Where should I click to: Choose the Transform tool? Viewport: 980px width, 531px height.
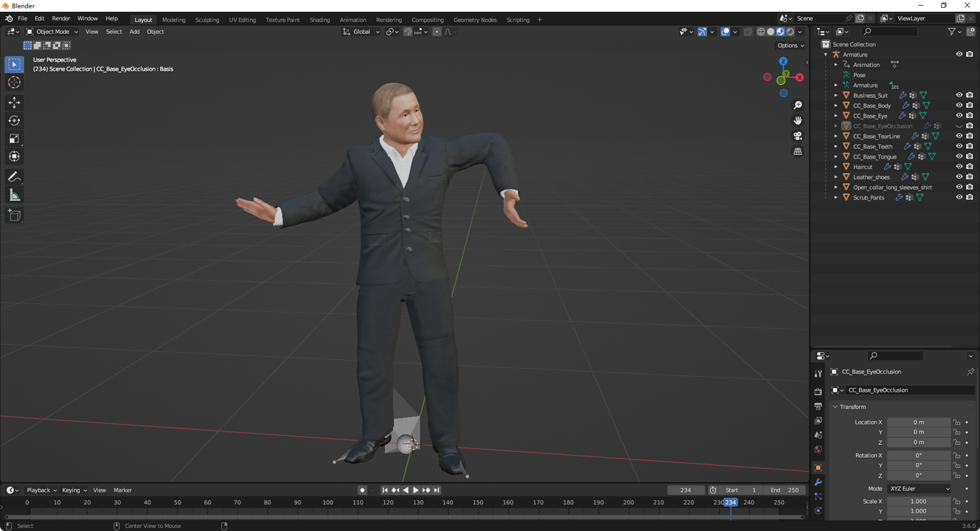[14, 156]
